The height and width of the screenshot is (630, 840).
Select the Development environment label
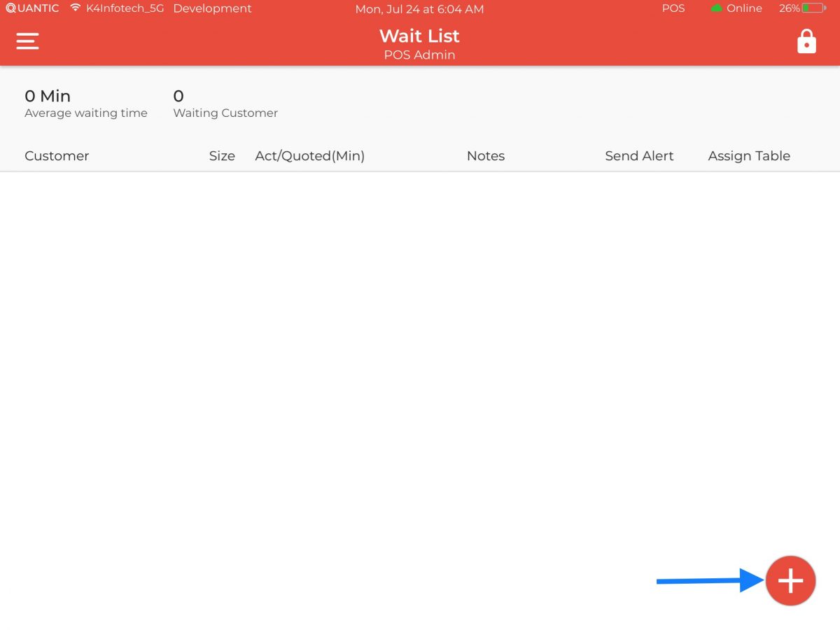pos(212,8)
